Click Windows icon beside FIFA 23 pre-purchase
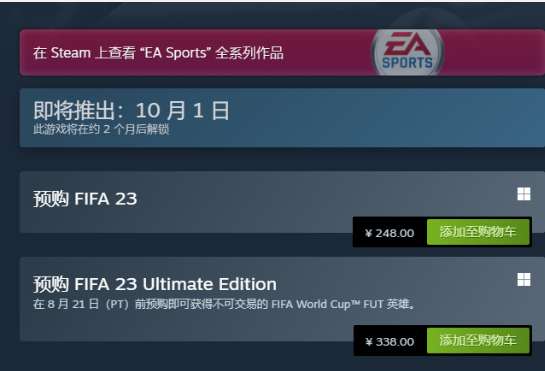The height and width of the screenshot is (371, 545). click(x=524, y=194)
